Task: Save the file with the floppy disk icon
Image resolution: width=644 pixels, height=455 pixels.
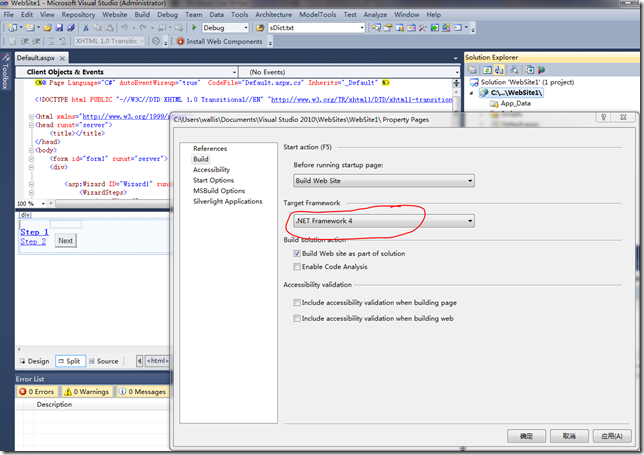Action: 59,28
